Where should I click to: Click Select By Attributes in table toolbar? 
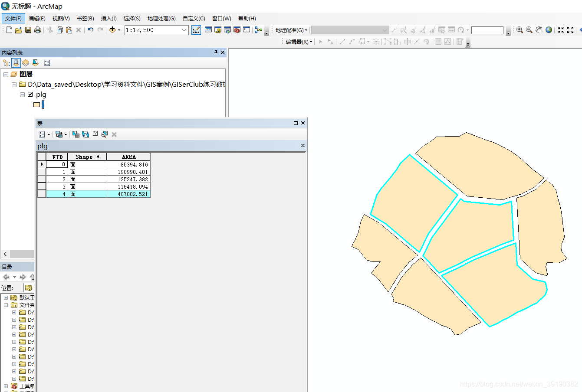[x=76, y=134]
